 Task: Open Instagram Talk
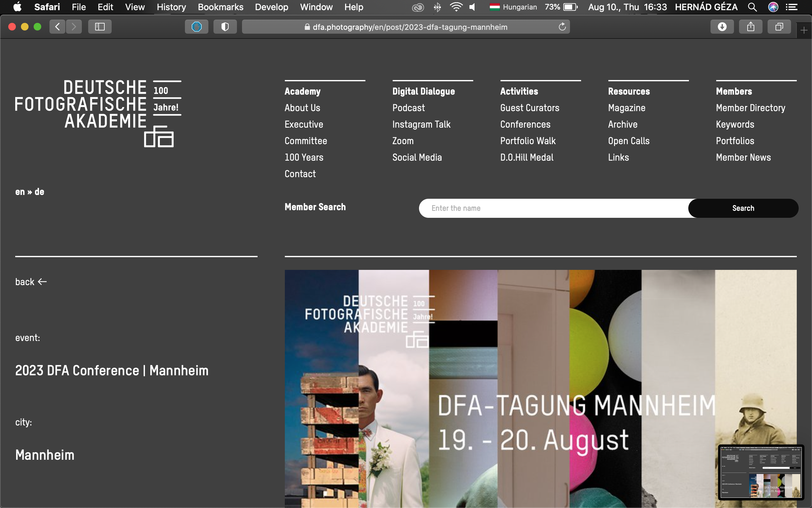tap(422, 124)
